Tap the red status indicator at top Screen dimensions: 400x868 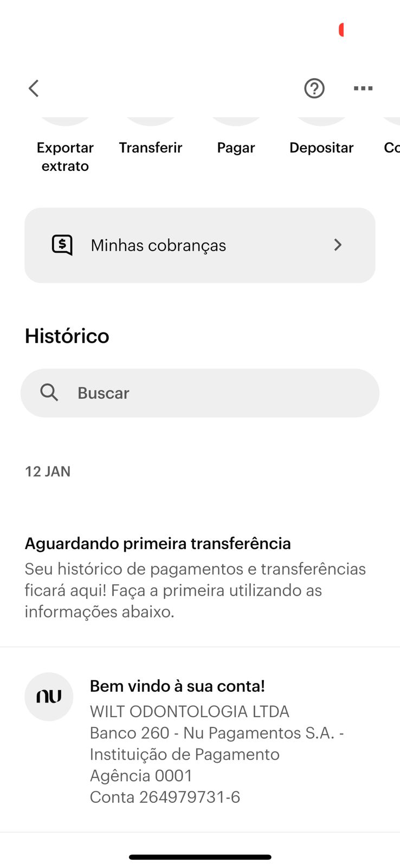pos(341,30)
